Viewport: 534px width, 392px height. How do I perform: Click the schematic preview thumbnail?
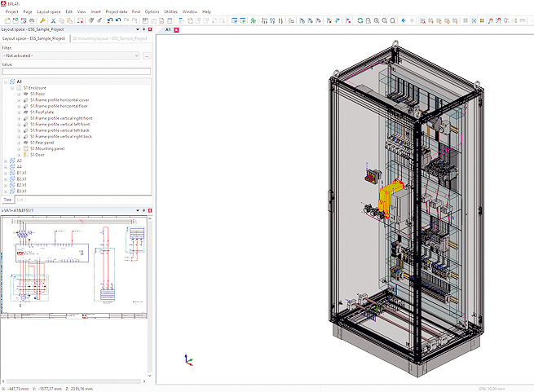74,267
